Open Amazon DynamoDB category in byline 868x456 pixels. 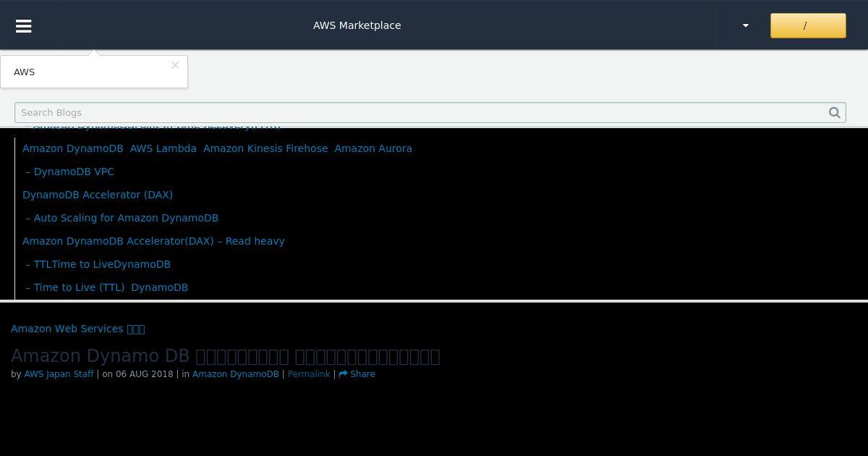(235, 374)
